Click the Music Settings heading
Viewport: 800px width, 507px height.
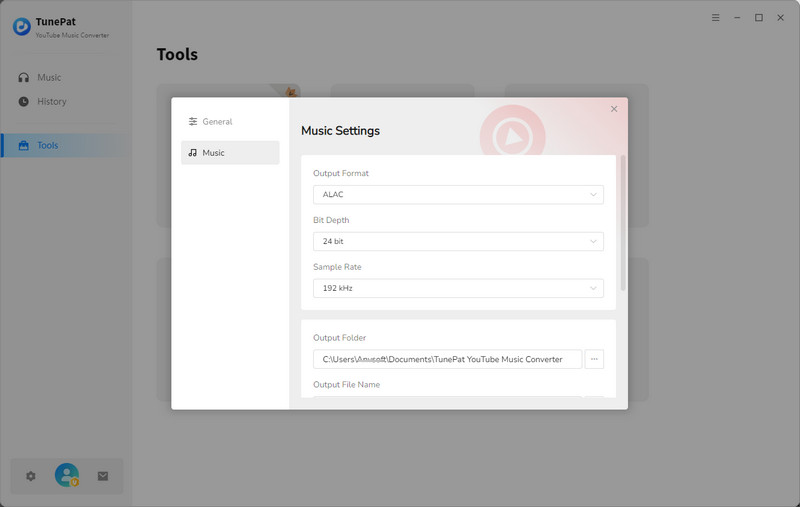tap(340, 131)
